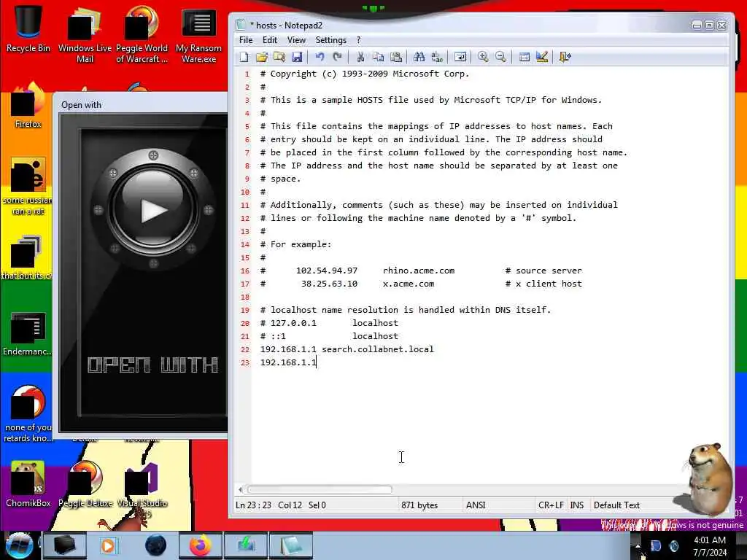Viewport: 747px width, 560px height.
Task: Select Peggle World of Warcraft desktop icon
Action: 142,34
